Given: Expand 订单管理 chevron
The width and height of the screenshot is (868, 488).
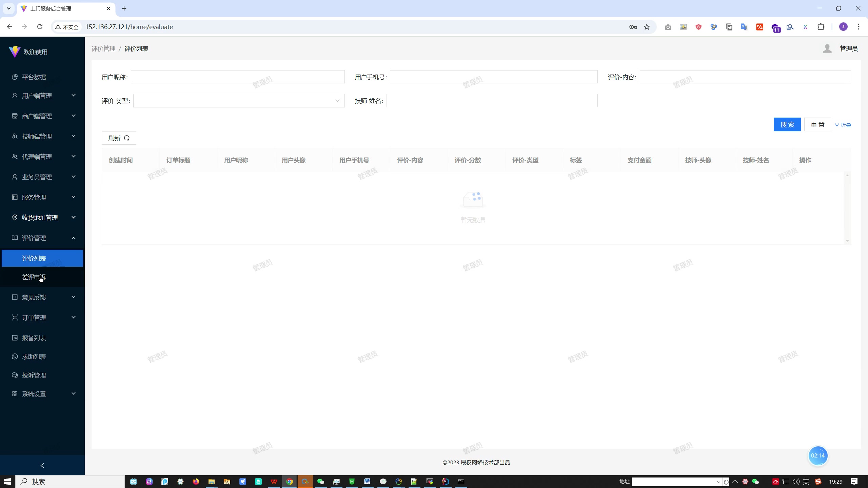Looking at the screenshot, I should coord(74,318).
